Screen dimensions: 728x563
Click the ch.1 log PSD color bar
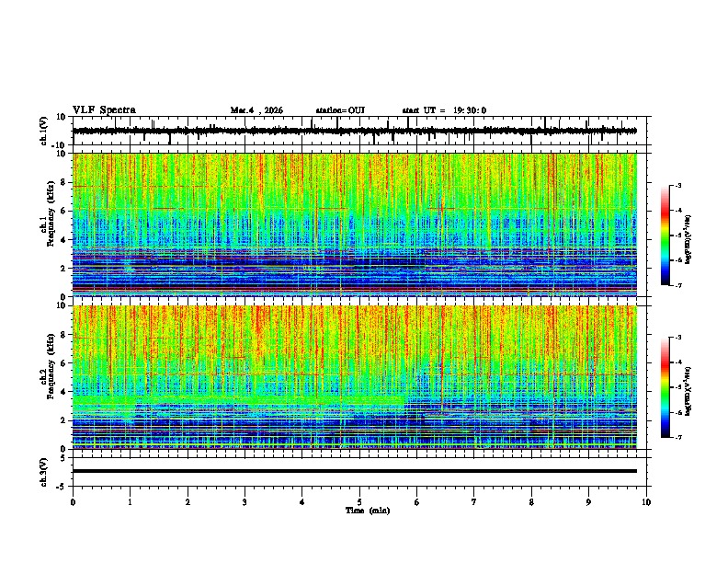pos(665,236)
